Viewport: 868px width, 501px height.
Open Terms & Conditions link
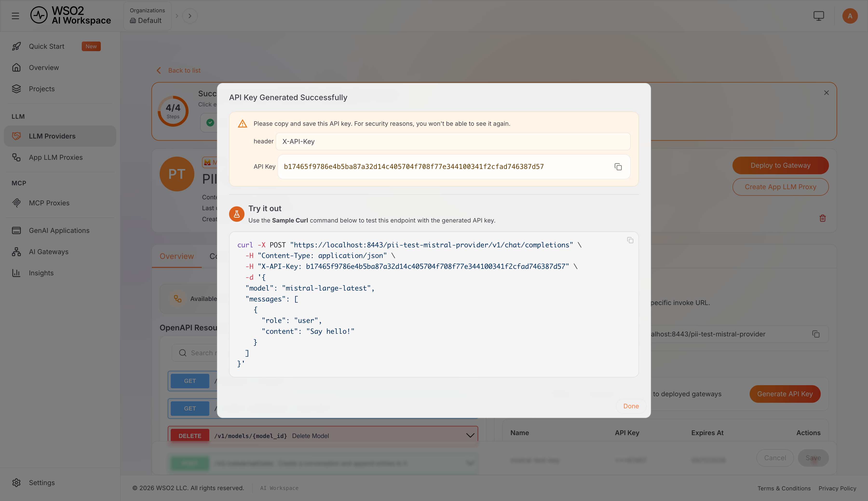[784, 488]
